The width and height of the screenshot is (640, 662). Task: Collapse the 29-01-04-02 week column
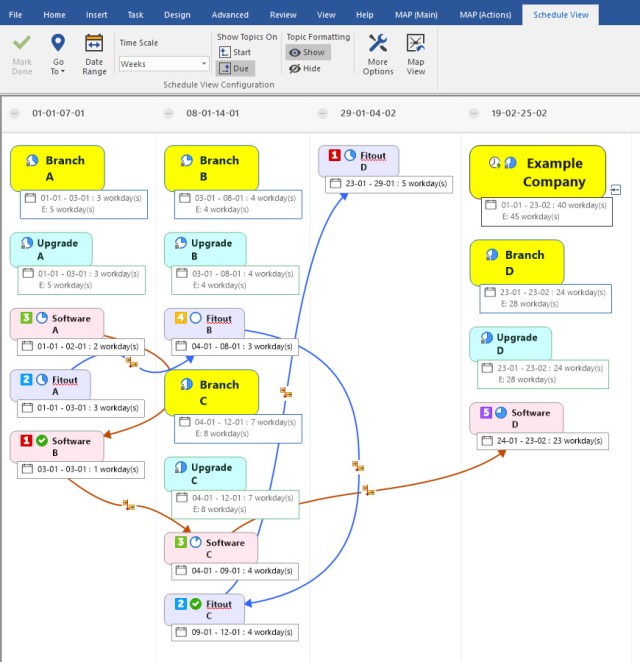(x=323, y=113)
